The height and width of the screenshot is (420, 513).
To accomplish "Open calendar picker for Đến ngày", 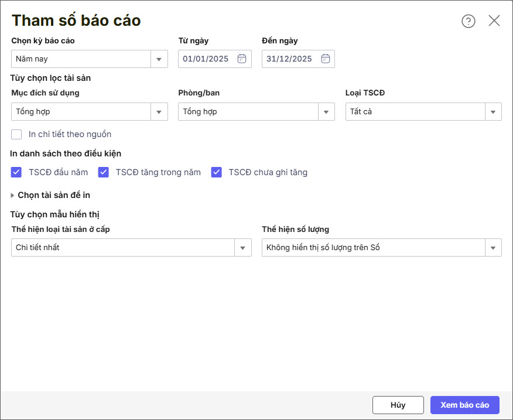I will click(x=325, y=59).
